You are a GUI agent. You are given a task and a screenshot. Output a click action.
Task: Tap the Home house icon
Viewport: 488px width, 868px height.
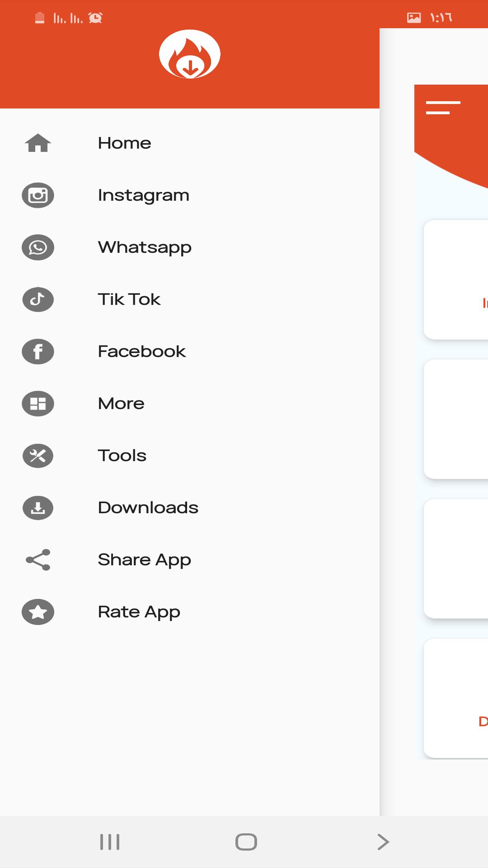pos(38,143)
